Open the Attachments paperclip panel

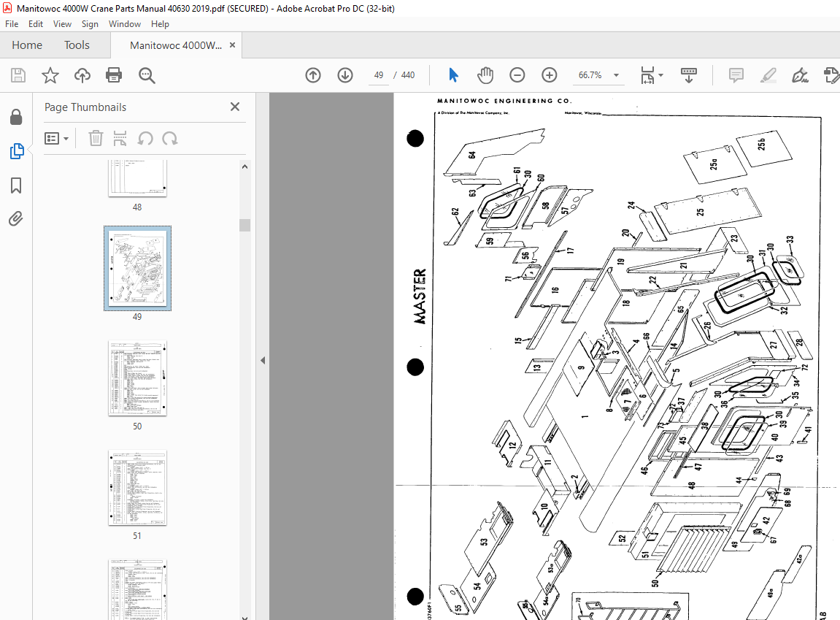click(x=15, y=219)
